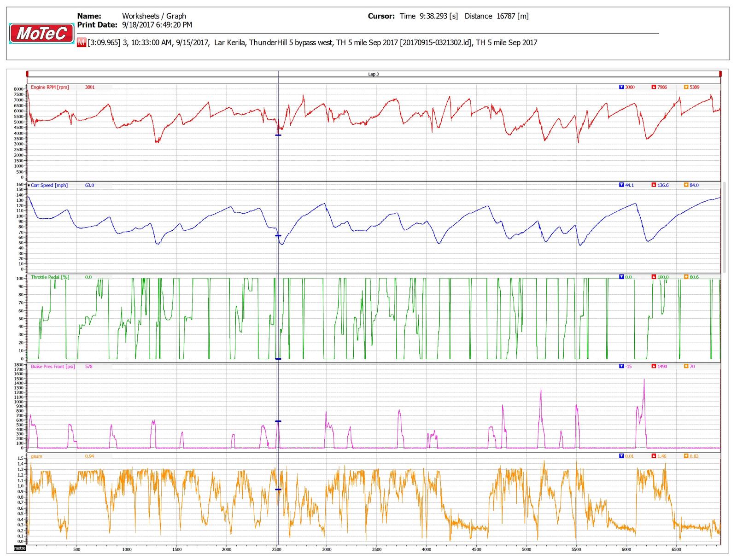
Task: Click the gsum minimum icon
Action: [621, 456]
